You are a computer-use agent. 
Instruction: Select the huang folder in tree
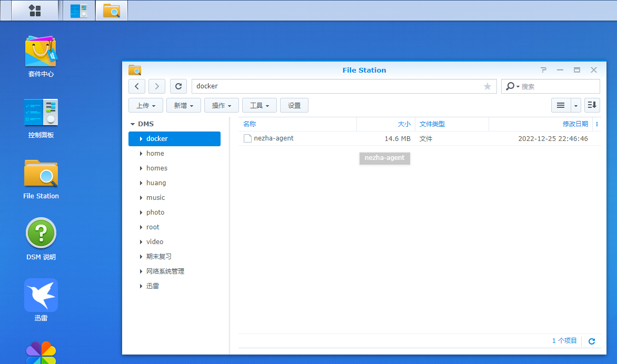(x=156, y=183)
